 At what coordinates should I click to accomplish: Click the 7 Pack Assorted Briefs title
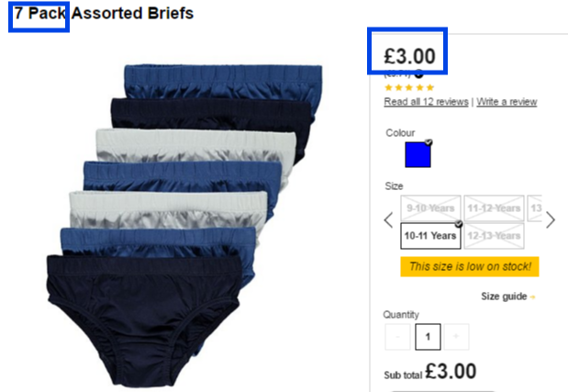pyautogui.click(x=104, y=14)
